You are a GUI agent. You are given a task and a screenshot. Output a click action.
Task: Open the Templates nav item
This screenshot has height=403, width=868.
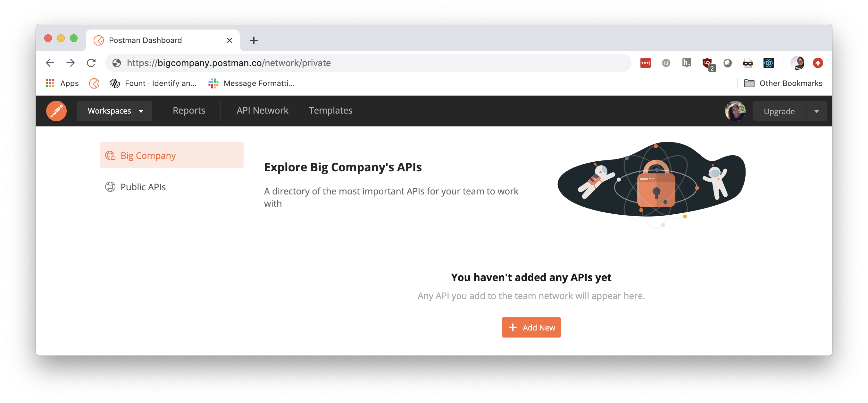click(x=330, y=111)
